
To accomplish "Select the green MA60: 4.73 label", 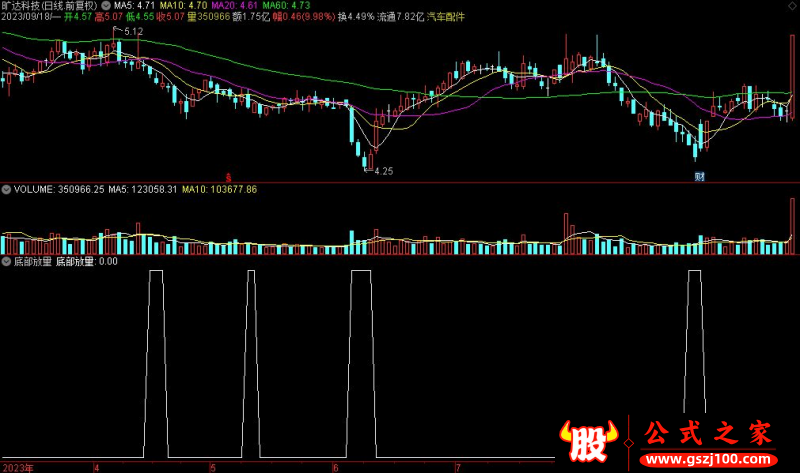I will (286, 6).
